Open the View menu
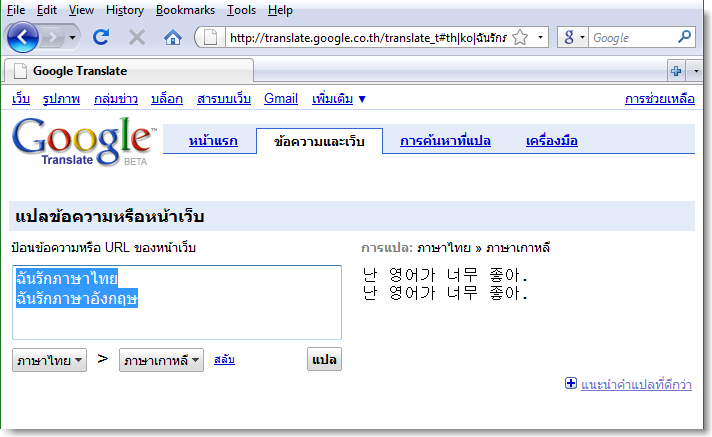This screenshot has width=712, height=437. [x=81, y=10]
